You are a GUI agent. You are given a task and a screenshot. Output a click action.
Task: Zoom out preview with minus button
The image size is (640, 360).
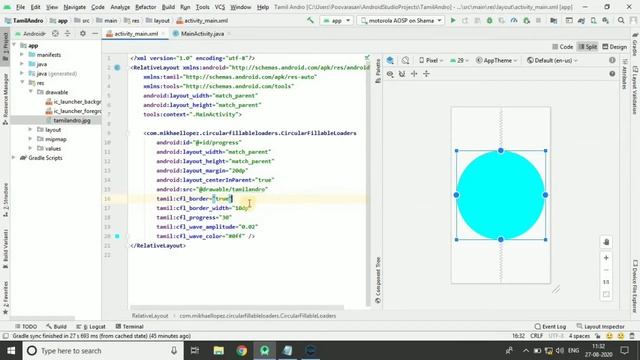tap(606, 270)
